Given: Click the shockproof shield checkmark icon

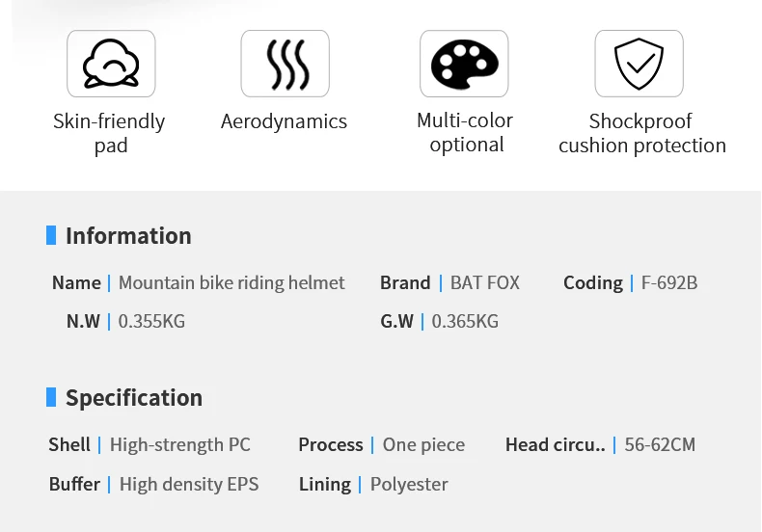Looking at the screenshot, I should pos(640,64).
